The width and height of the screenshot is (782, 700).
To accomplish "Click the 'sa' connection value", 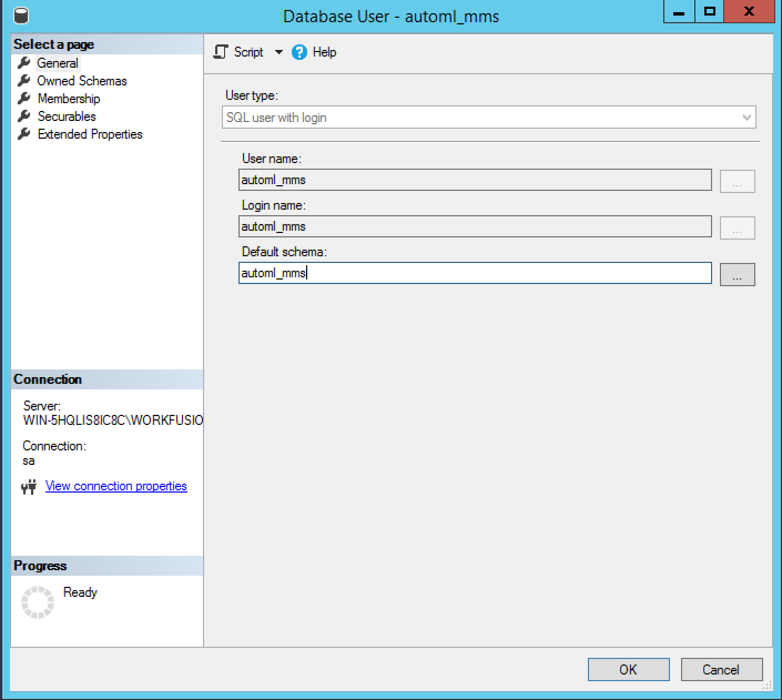I will [29, 461].
